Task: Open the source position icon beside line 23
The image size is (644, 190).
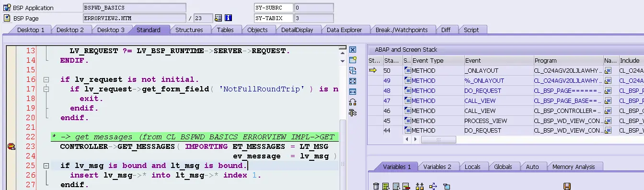Action: pyautogui.click(x=218, y=18)
